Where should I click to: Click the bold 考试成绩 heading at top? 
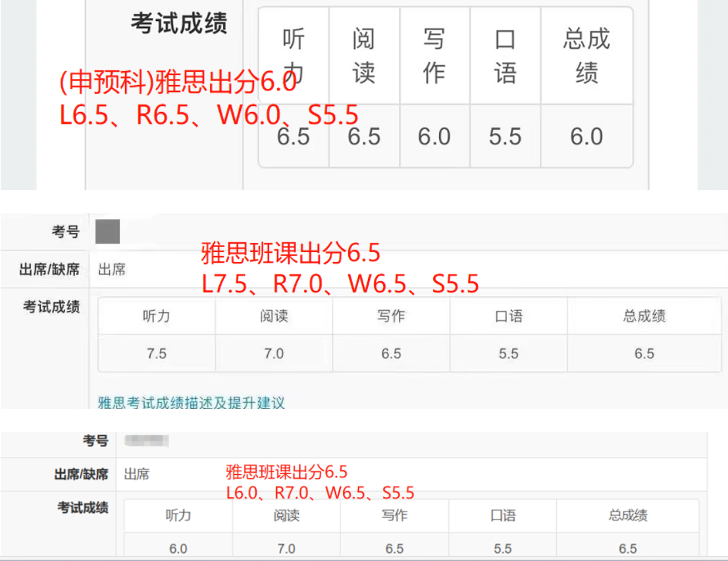click(178, 24)
